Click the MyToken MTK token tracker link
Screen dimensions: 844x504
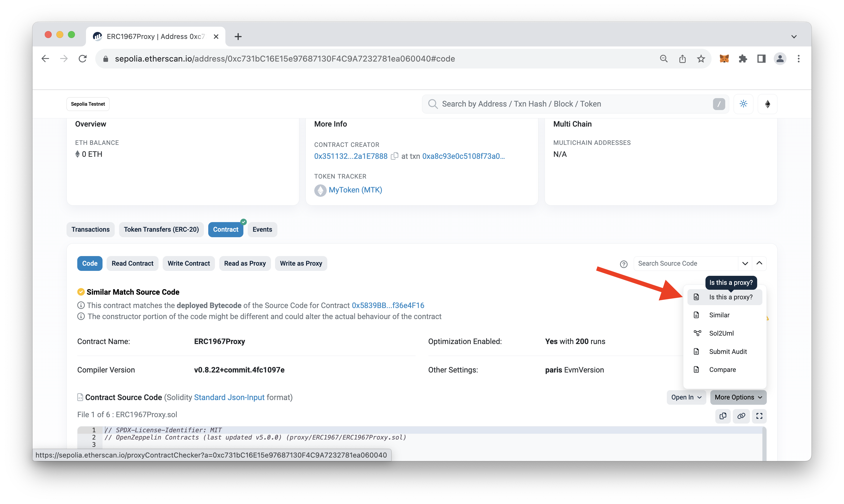355,190
